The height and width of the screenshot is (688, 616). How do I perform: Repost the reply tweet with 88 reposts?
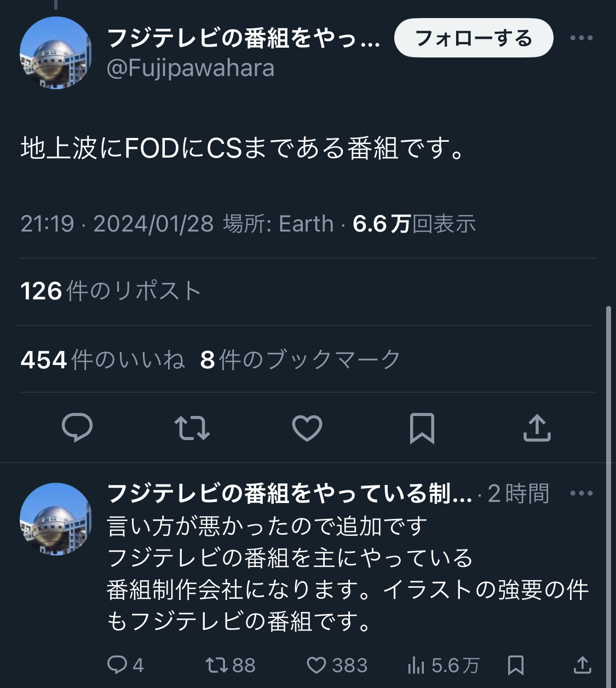[x=230, y=665]
